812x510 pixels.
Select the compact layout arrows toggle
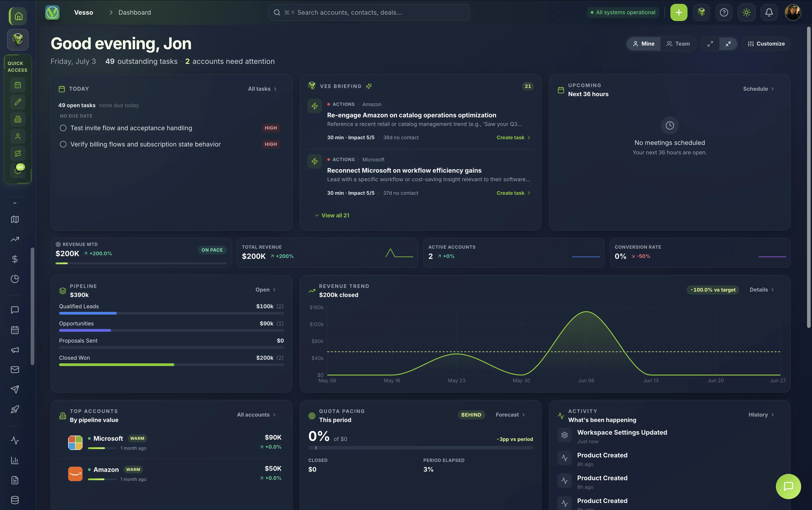(728, 44)
